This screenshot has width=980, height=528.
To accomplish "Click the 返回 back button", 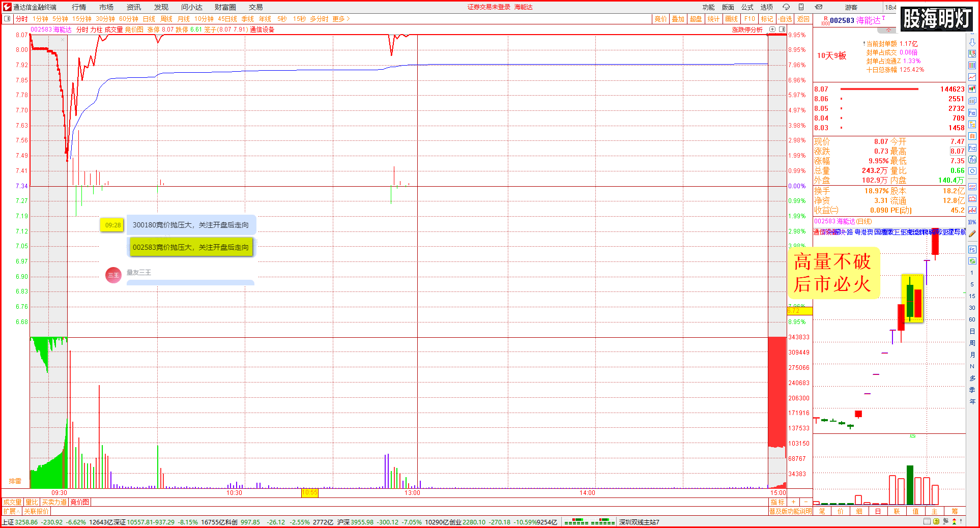I will click(803, 19).
